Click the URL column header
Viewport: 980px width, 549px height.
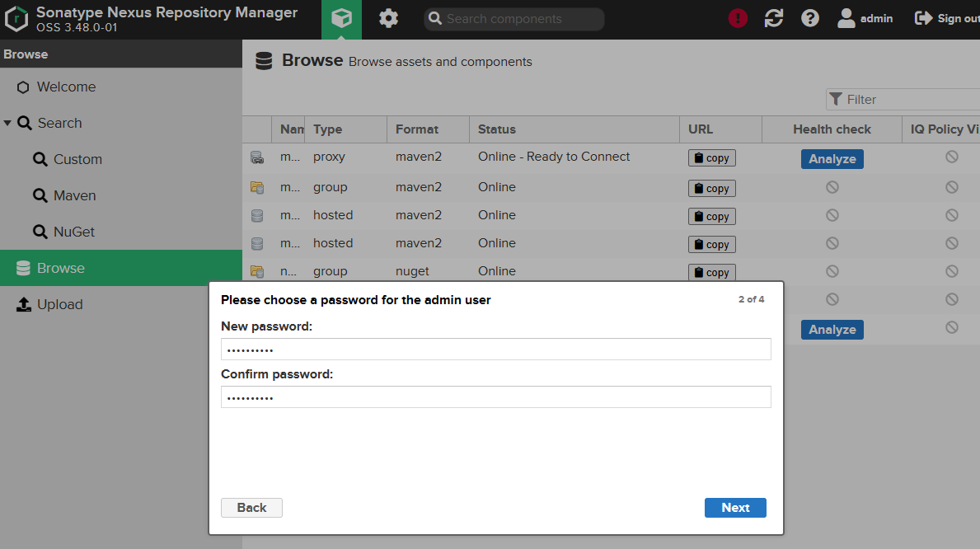[x=720, y=129]
